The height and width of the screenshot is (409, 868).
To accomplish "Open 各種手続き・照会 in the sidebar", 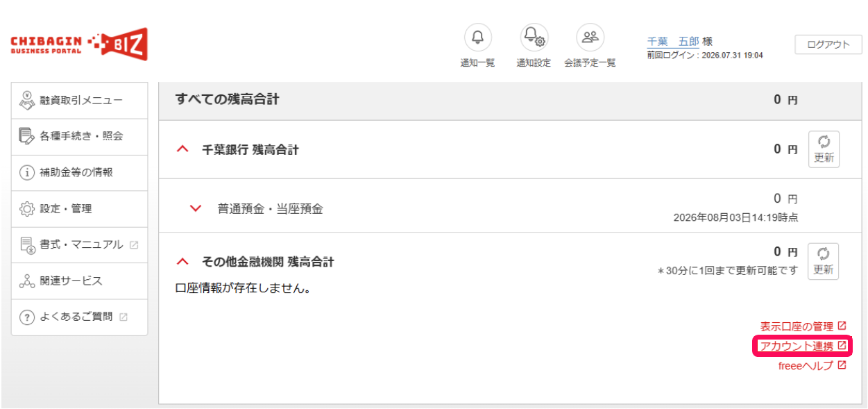I will click(80, 136).
